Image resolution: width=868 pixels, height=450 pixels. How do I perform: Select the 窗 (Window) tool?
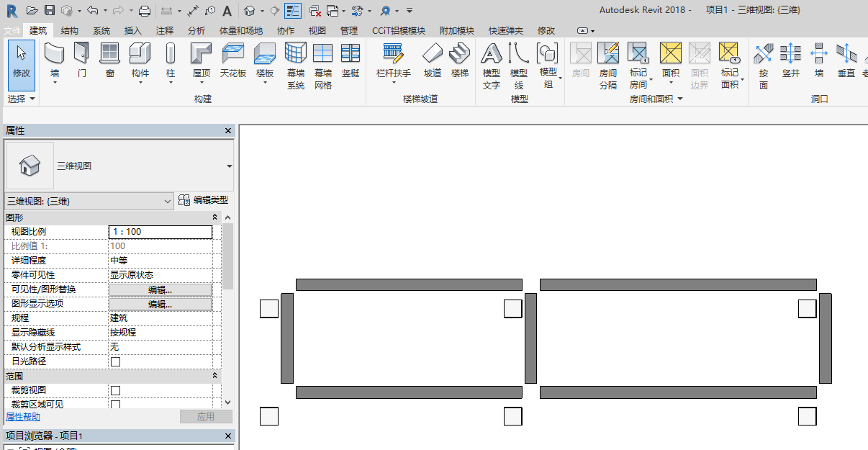coord(109,60)
